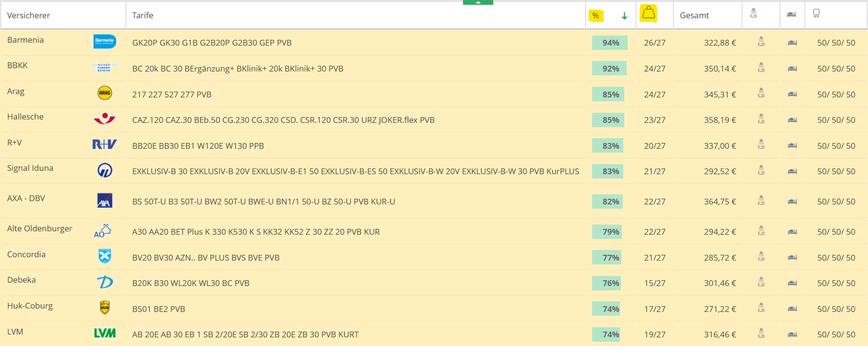Click bed icon in Arag row
Screen dimensions: 868x346
pos(792,94)
